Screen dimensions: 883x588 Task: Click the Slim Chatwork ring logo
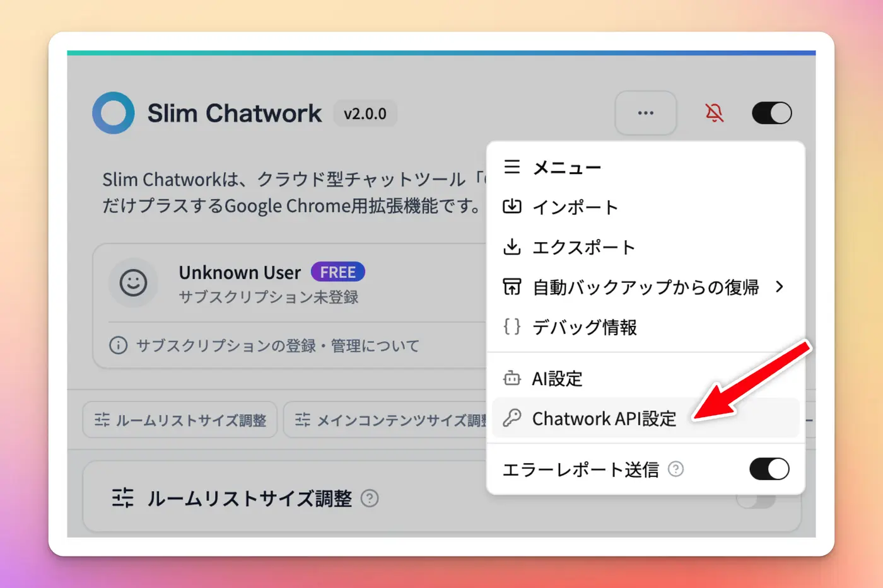114,113
